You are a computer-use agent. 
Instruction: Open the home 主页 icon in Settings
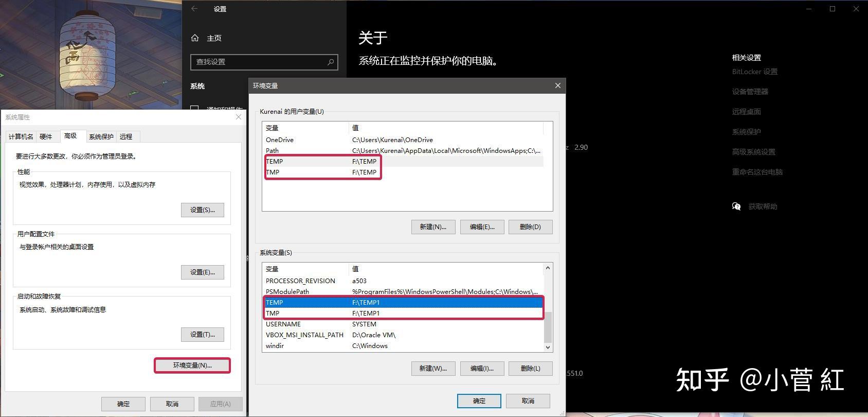[x=195, y=38]
